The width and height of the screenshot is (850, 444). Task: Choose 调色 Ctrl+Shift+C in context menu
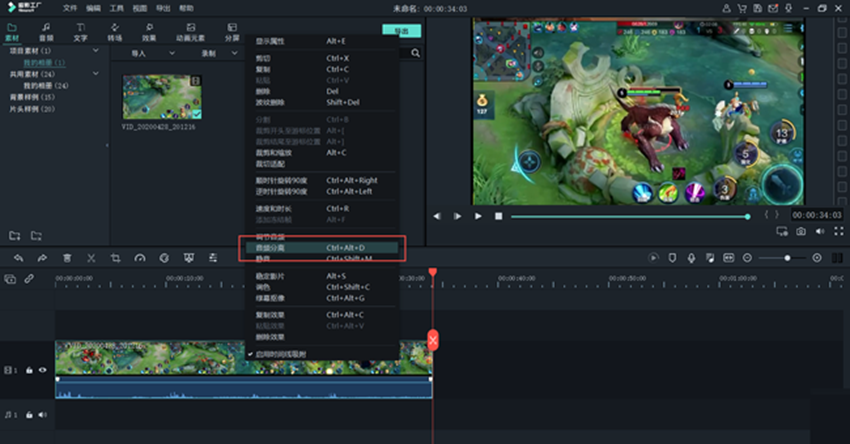tap(322, 287)
